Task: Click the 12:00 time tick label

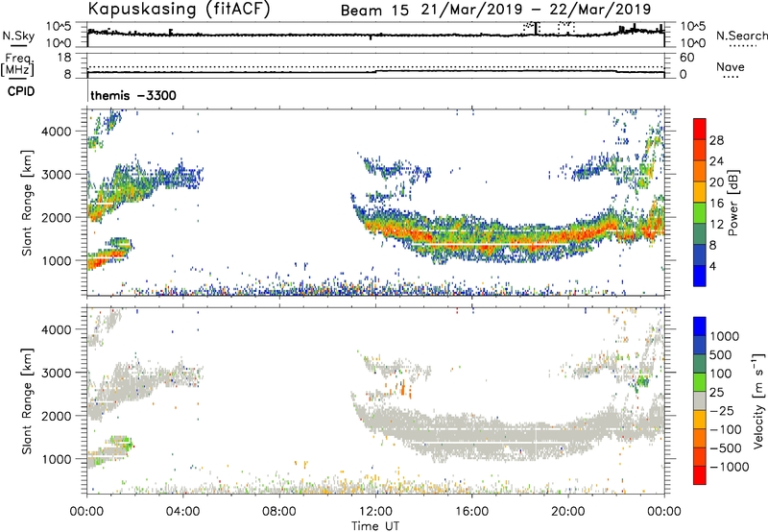Action: pos(375,512)
